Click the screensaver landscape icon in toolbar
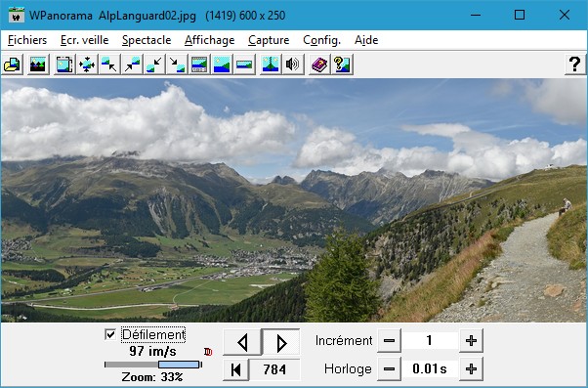 pos(38,65)
